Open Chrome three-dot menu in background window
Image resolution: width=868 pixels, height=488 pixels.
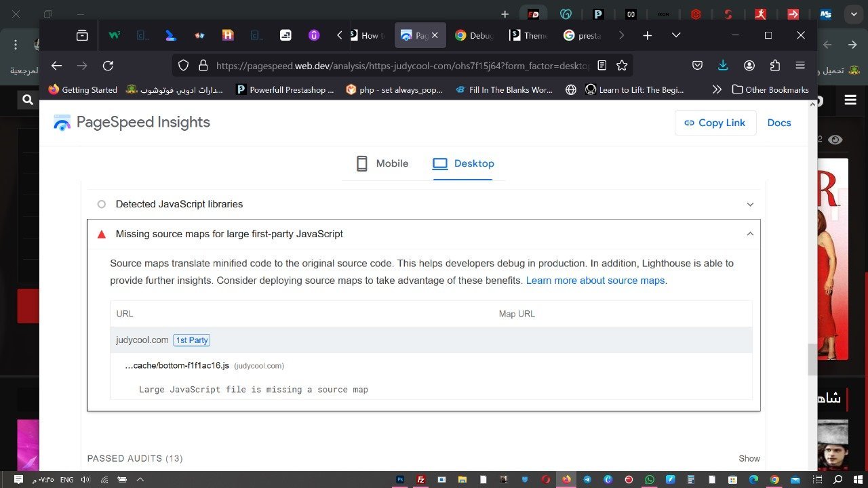point(16,45)
